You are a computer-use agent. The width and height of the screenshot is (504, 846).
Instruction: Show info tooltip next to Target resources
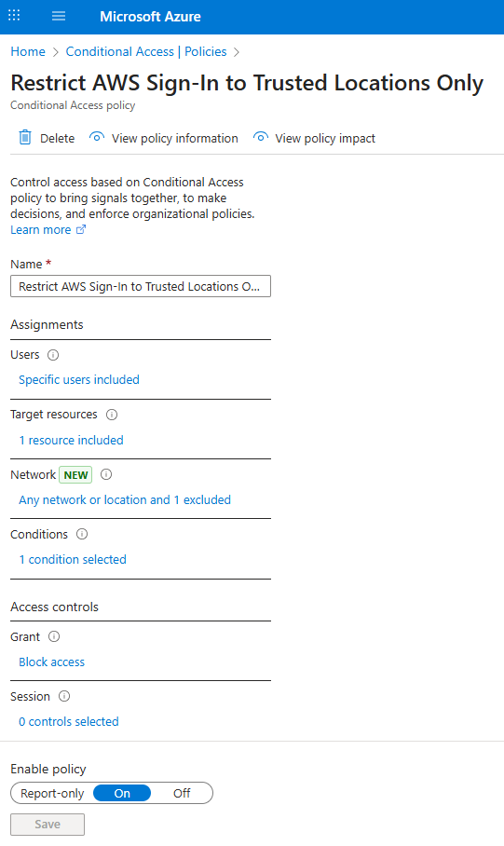(112, 415)
